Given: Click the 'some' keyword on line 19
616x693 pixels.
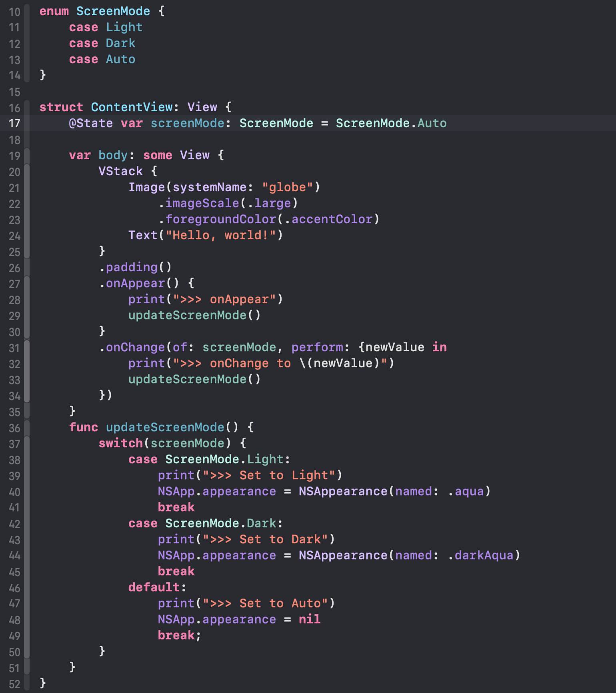Looking at the screenshot, I should [x=158, y=155].
